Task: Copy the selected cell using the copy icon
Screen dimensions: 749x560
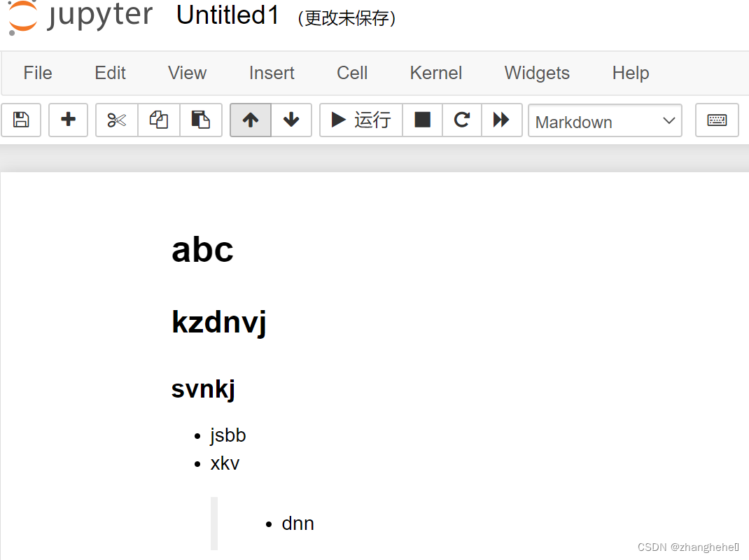Action: pyautogui.click(x=158, y=120)
